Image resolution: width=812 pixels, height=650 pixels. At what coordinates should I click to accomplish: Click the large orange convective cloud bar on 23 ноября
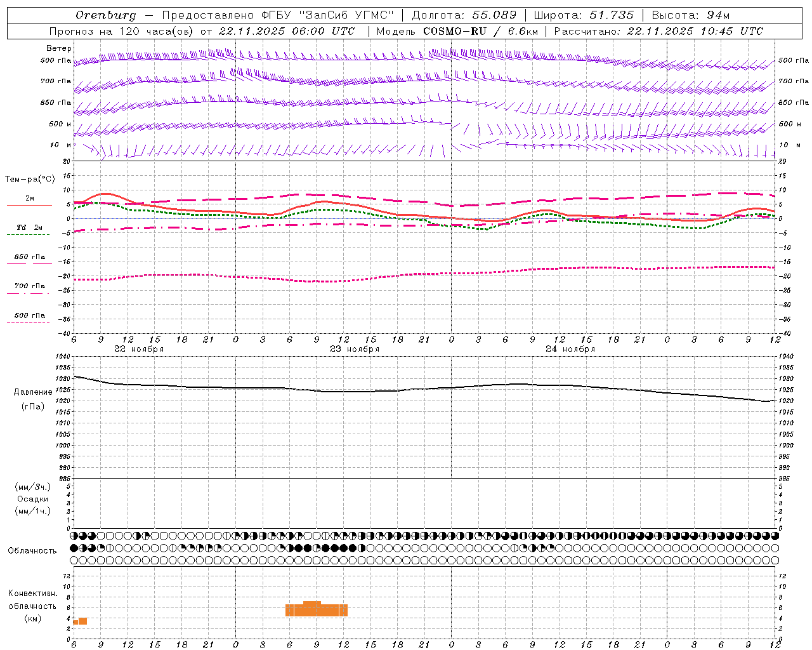point(317,609)
